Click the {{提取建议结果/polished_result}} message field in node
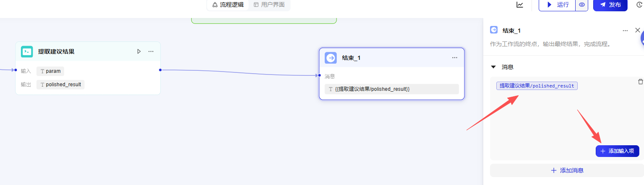The height and width of the screenshot is (185, 644). 392,89
